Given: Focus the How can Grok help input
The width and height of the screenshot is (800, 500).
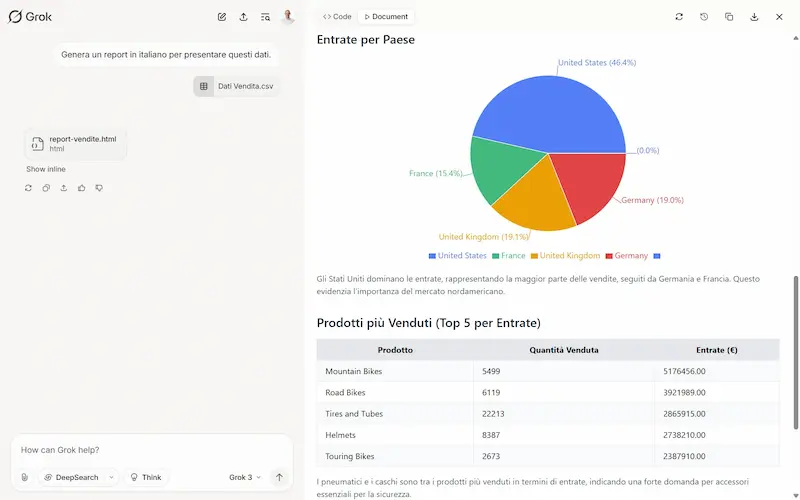Looking at the screenshot, I should [152, 450].
